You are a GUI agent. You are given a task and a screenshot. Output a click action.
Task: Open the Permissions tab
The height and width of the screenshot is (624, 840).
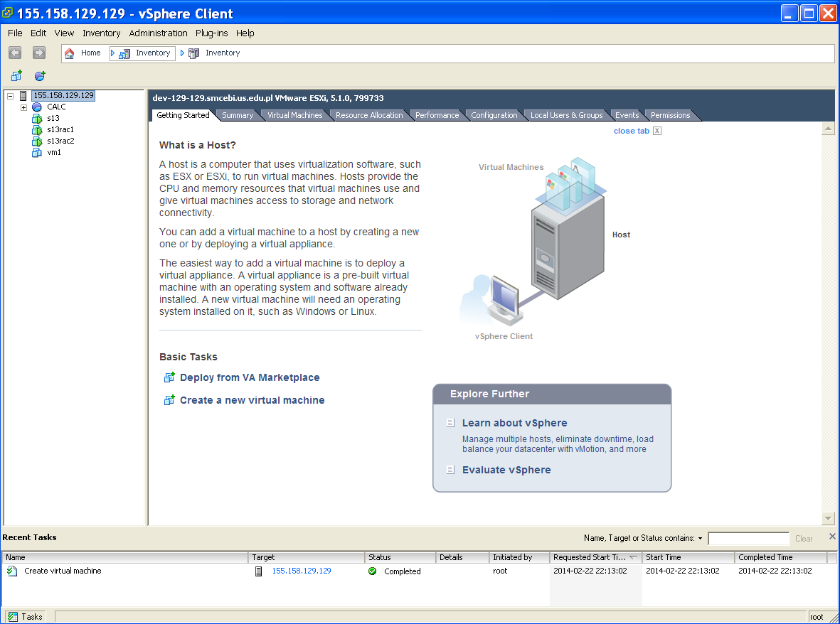(670, 115)
